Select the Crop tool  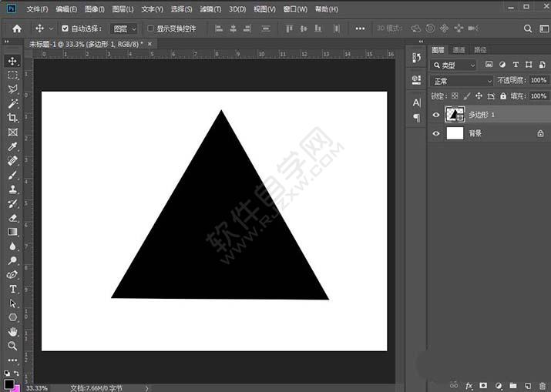point(12,118)
